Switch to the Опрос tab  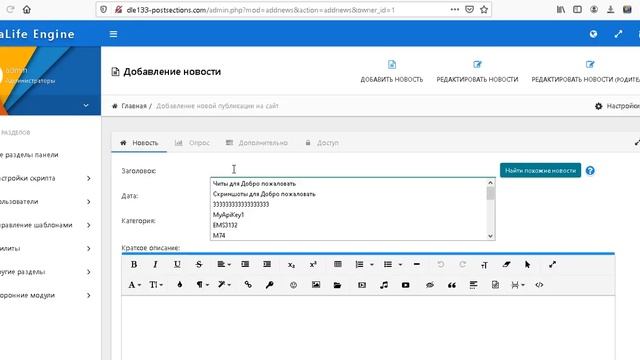[x=192, y=143]
